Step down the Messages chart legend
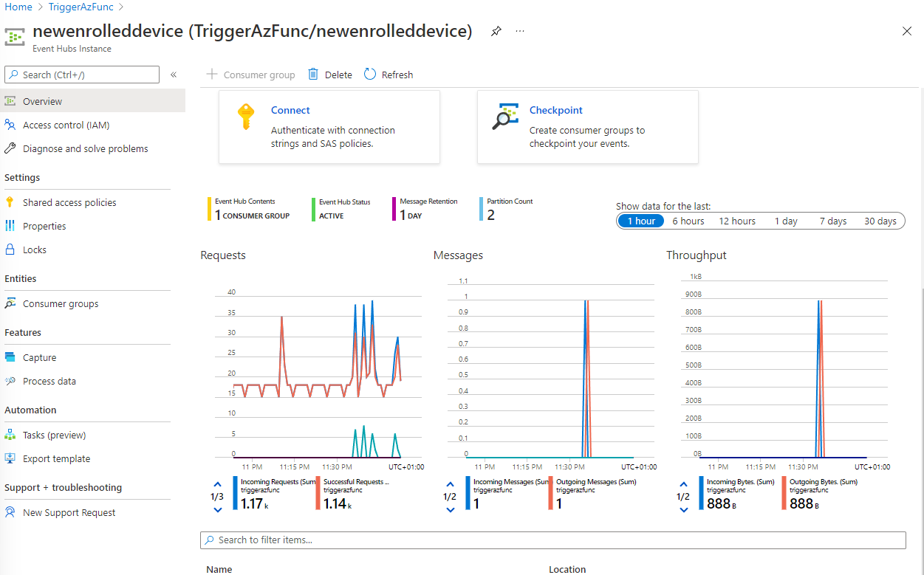This screenshot has height=575, width=924. coord(450,509)
